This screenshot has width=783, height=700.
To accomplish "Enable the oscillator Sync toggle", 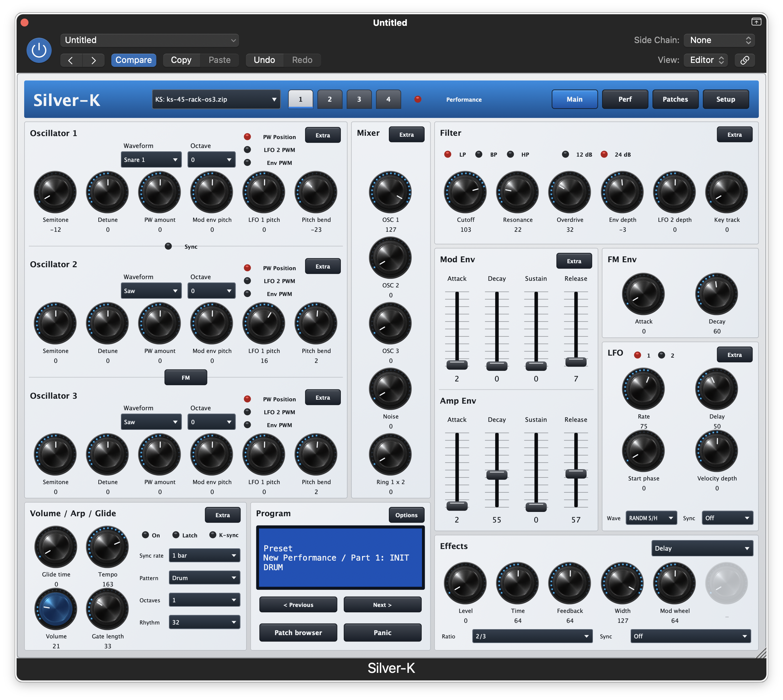I will point(168,246).
